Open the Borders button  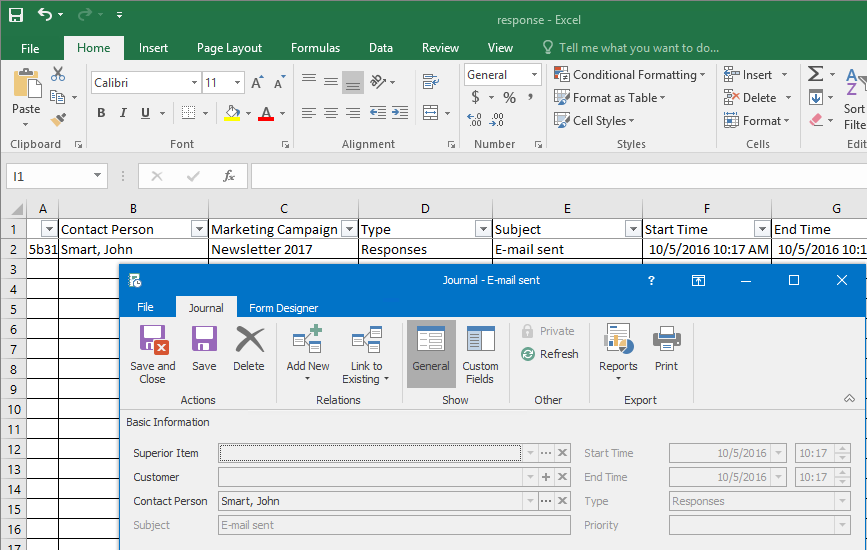189,113
